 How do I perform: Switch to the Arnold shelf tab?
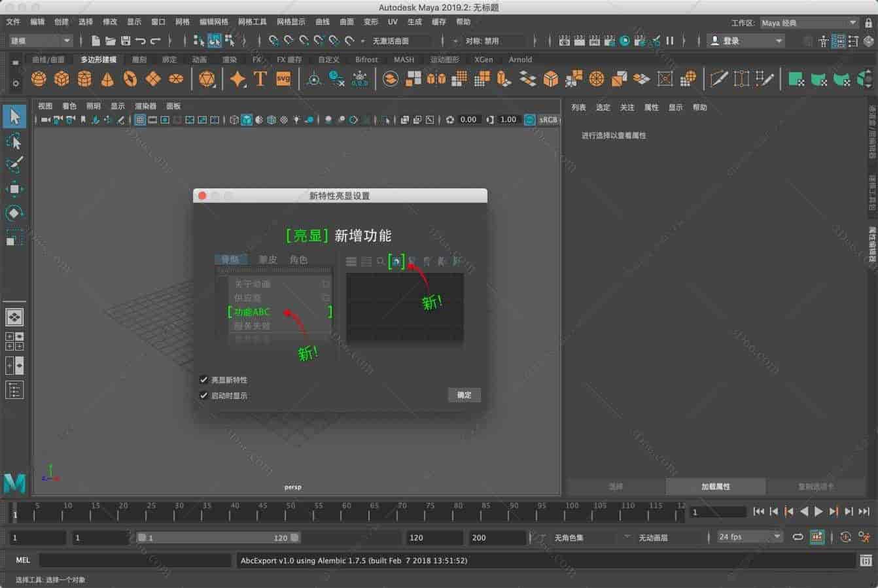pyautogui.click(x=520, y=59)
